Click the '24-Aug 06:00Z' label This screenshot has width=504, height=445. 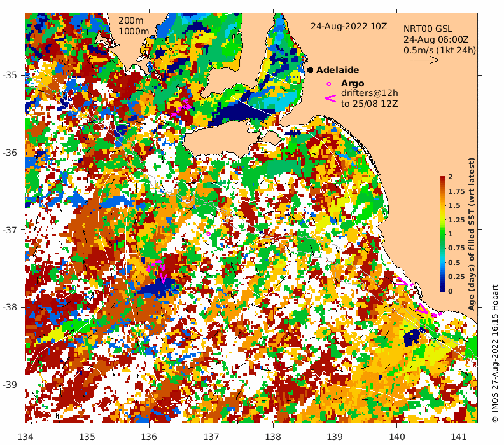[x=436, y=40]
